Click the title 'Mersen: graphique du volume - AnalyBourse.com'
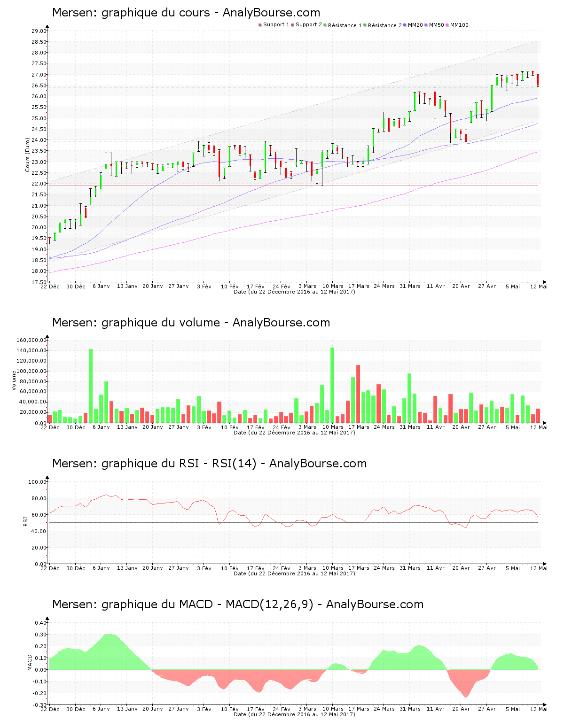Image resolution: width=564 pixels, height=728 pixels. [x=191, y=323]
